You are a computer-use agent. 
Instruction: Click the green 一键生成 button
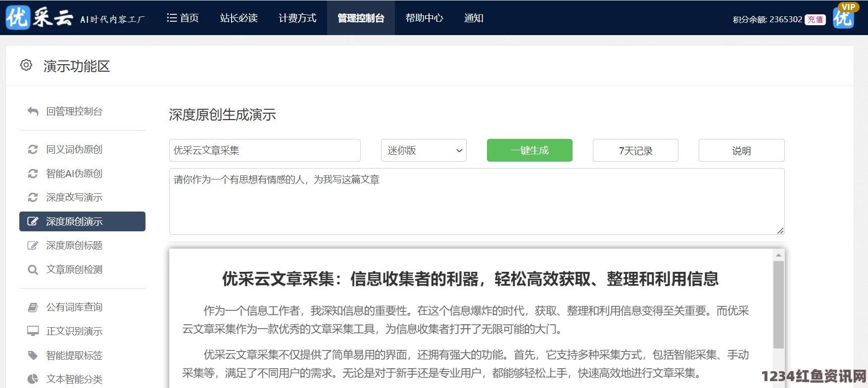[x=530, y=150]
